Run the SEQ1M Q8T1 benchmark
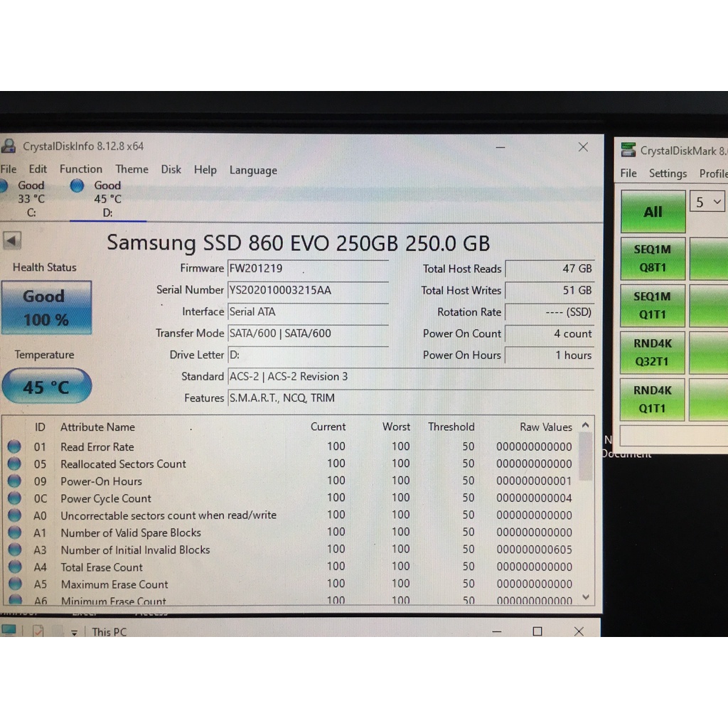The height and width of the screenshot is (728, 728). tap(653, 259)
